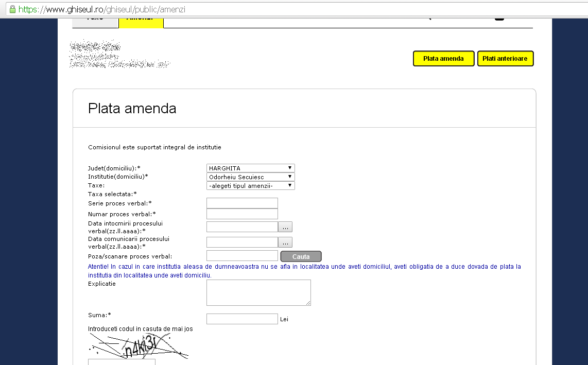Viewport: 588px width, 365px height.
Task: Click into the Explicatie text area
Action: coord(259,292)
